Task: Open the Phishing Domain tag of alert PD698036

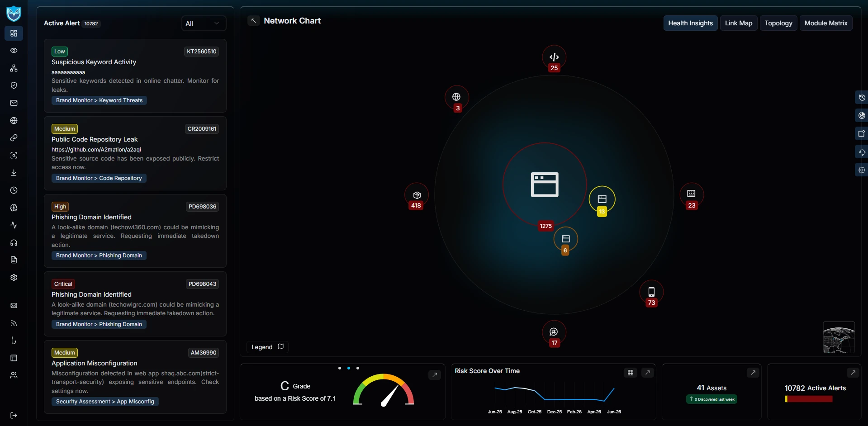Action: pyautogui.click(x=99, y=256)
